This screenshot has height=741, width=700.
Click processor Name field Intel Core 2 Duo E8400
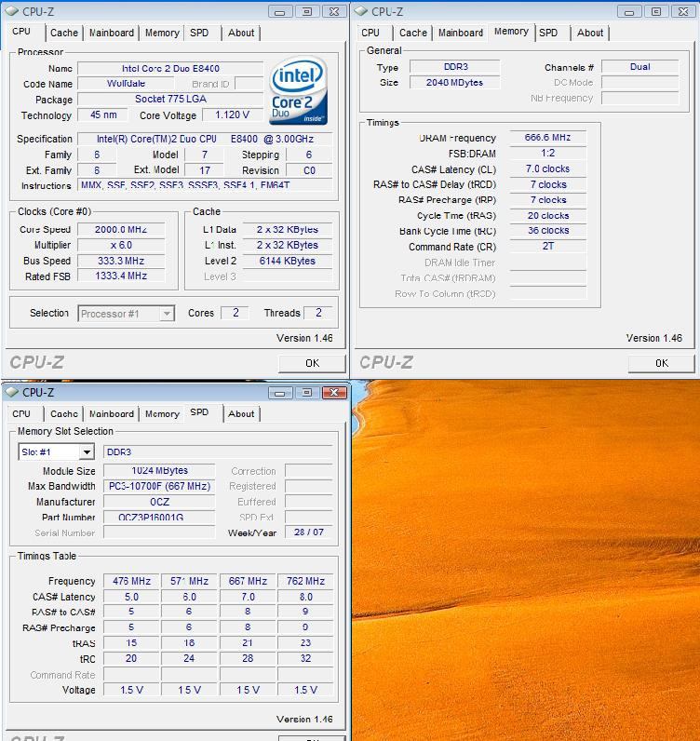tap(170, 69)
